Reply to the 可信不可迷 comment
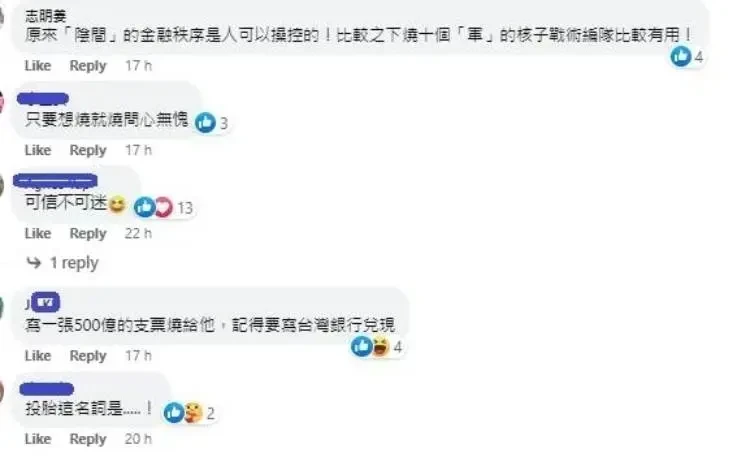Viewport: 730px width, 469px height. (88, 234)
